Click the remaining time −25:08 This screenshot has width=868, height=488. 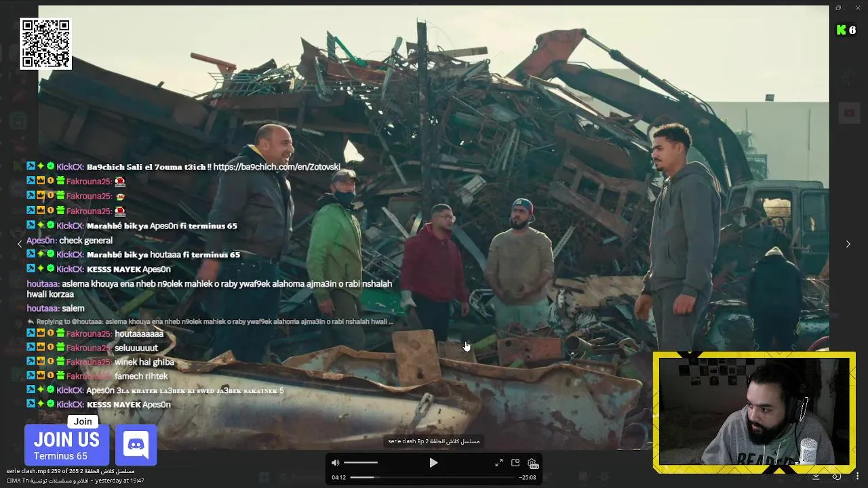[528, 477]
